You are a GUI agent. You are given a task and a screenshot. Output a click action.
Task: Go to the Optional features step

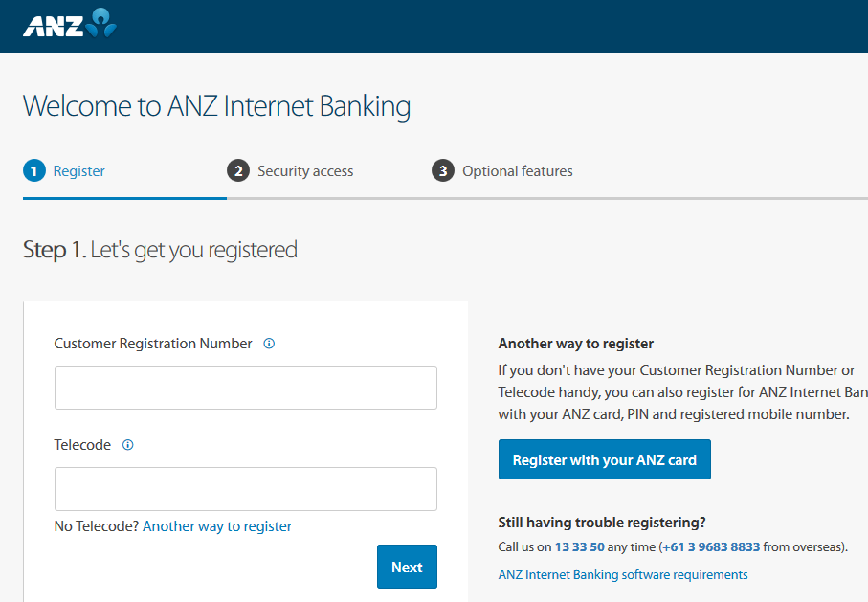point(518,171)
